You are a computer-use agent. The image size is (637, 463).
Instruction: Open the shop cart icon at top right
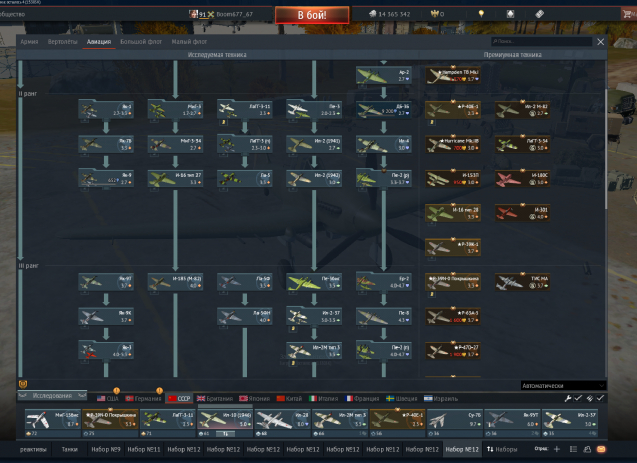pyautogui.click(x=627, y=14)
